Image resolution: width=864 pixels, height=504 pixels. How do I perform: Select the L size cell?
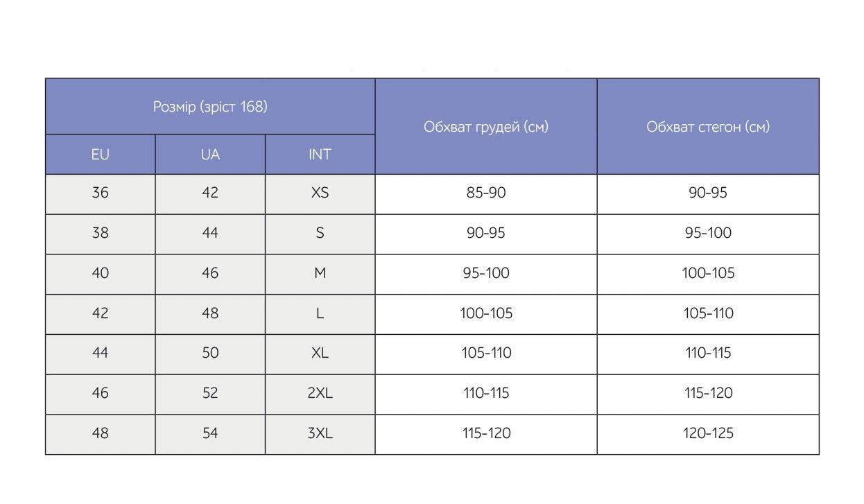tap(320, 315)
